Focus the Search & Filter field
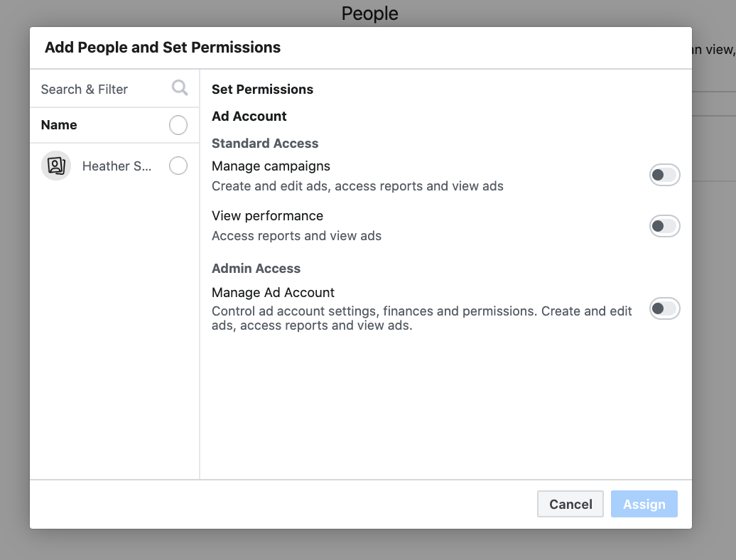Viewport: 736px width, 560px height. point(99,89)
